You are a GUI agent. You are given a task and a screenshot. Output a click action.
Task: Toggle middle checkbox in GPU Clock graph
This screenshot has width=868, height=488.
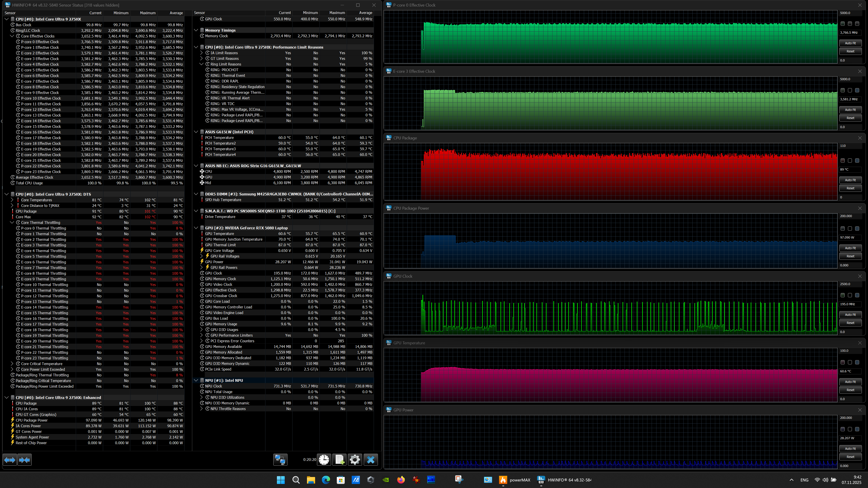tap(850, 295)
